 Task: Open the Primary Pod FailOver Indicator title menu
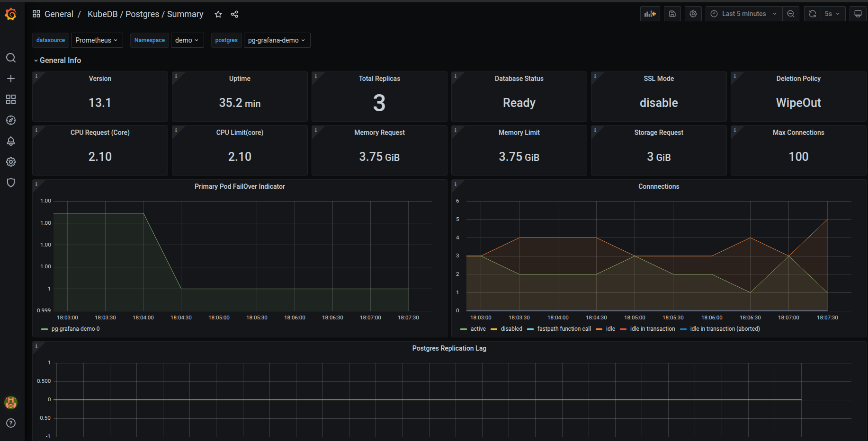pyautogui.click(x=240, y=186)
